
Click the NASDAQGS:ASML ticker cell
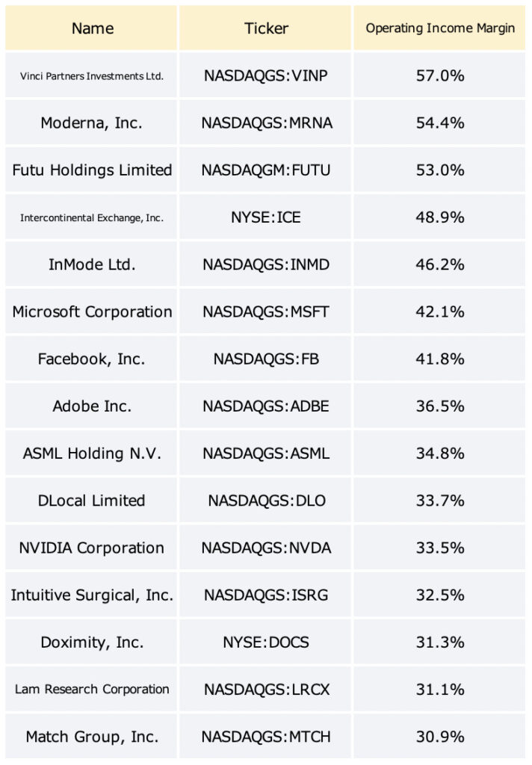(x=265, y=453)
